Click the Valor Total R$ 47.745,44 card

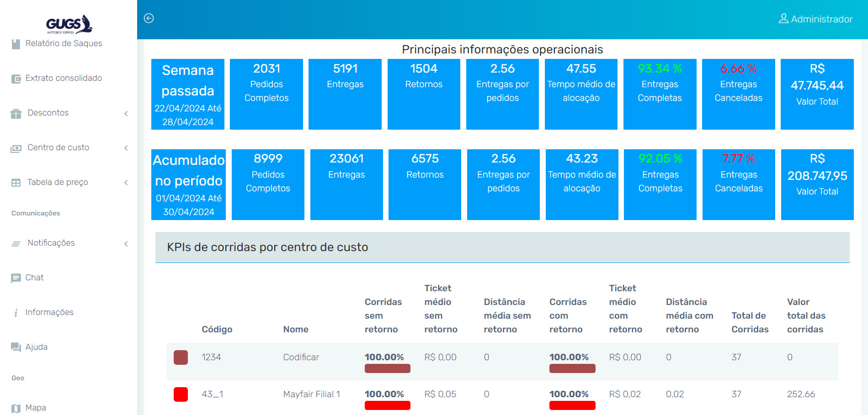point(817,94)
